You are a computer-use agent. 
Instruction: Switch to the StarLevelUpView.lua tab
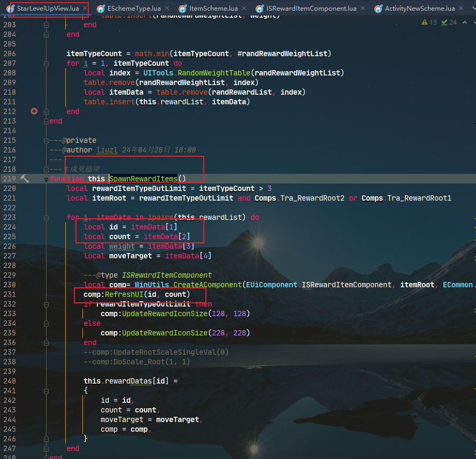pos(48,9)
